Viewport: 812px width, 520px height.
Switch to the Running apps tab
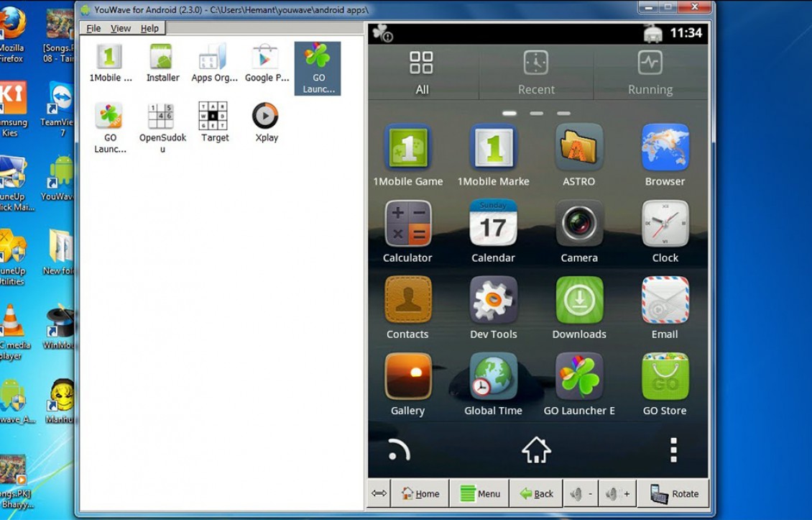(x=650, y=73)
